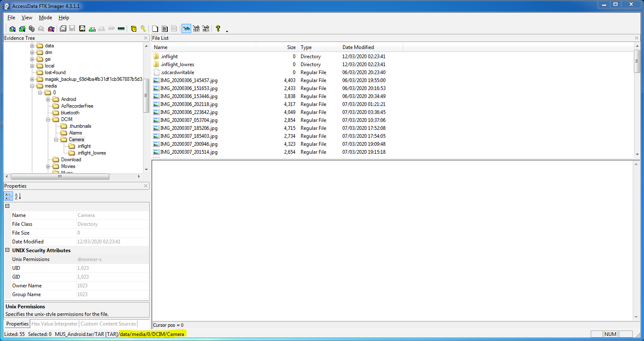
Task: Click the Create Disk Image icon
Action: click(x=63, y=29)
